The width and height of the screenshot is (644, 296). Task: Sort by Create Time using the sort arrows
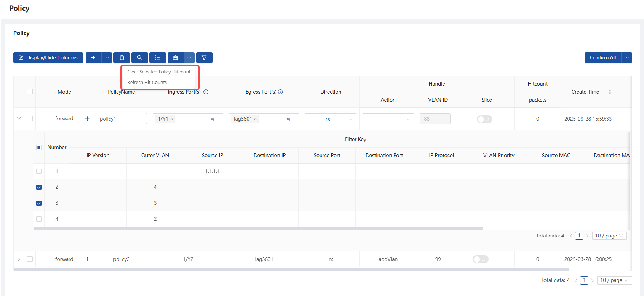610,92
